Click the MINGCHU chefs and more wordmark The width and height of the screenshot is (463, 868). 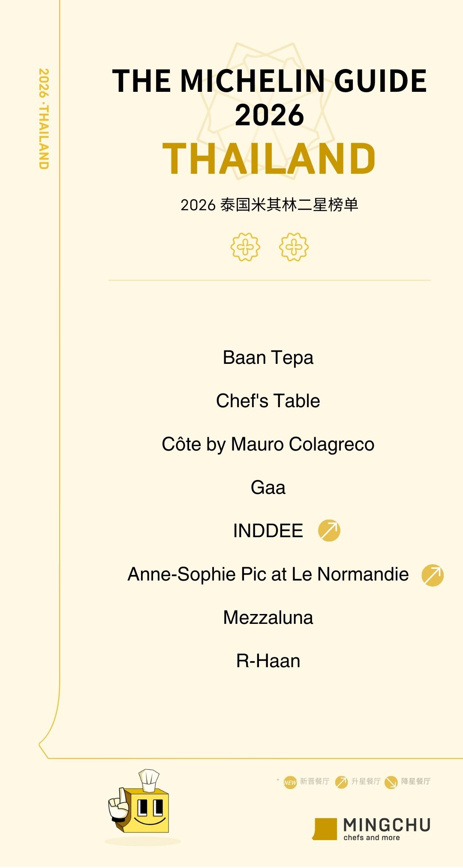click(x=387, y=829)
